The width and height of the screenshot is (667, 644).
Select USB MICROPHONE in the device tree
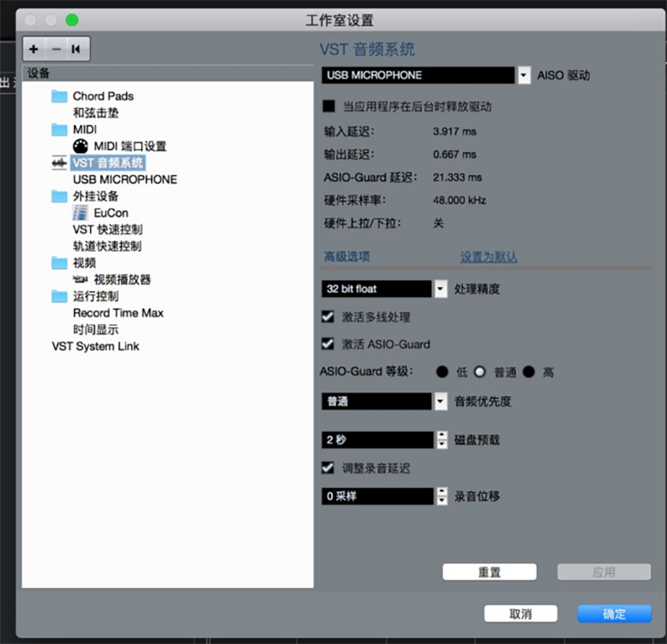click(125, 179)
